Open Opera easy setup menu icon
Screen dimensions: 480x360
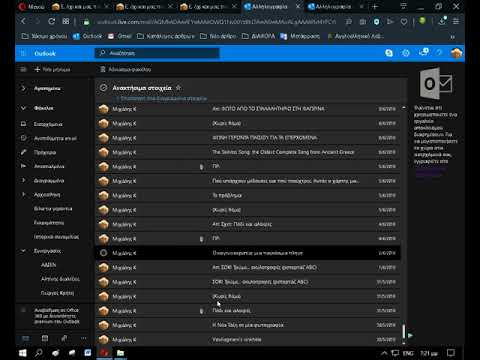pos(456,21)
